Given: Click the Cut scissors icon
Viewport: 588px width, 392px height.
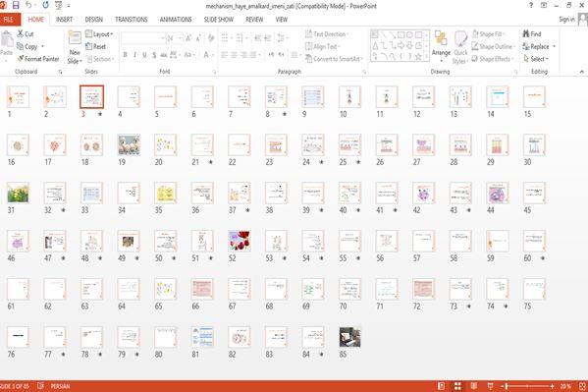Looking at the screenshot, I should [x=21, y=33].
